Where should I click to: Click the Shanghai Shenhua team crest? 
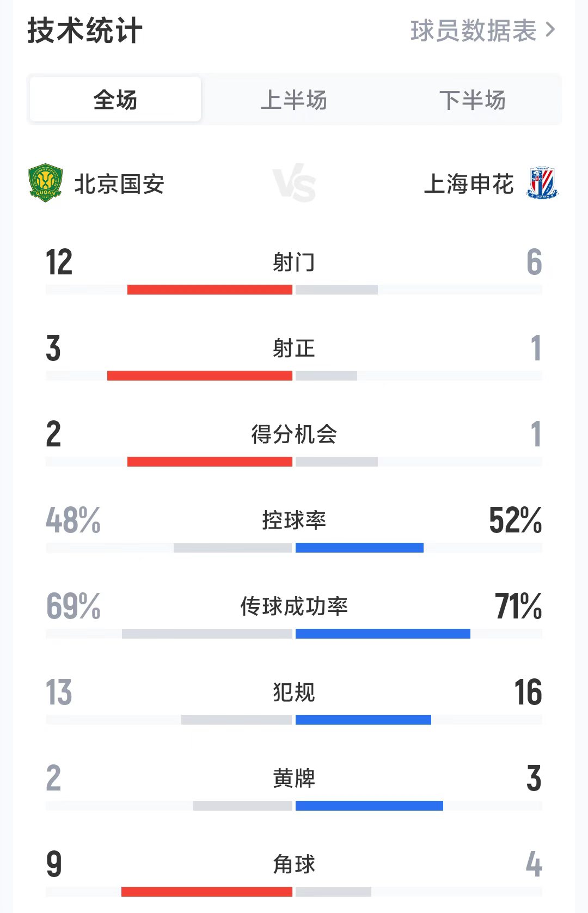pyautogui.click(x=542, y=183)
